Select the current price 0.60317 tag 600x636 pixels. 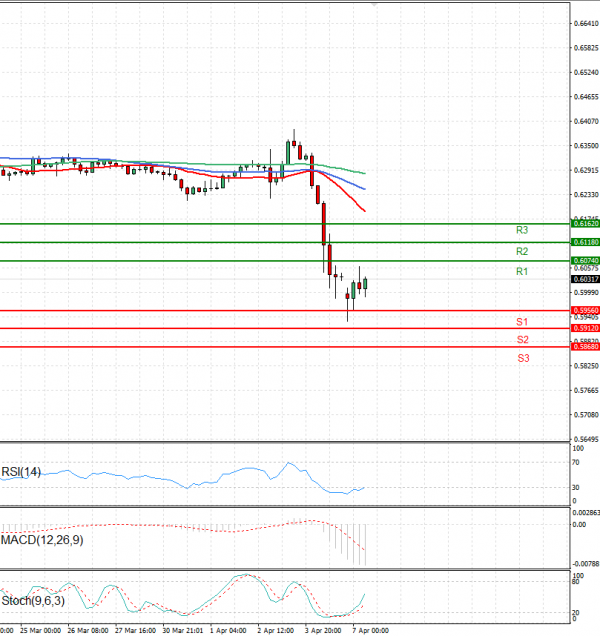tap(585, 279)
